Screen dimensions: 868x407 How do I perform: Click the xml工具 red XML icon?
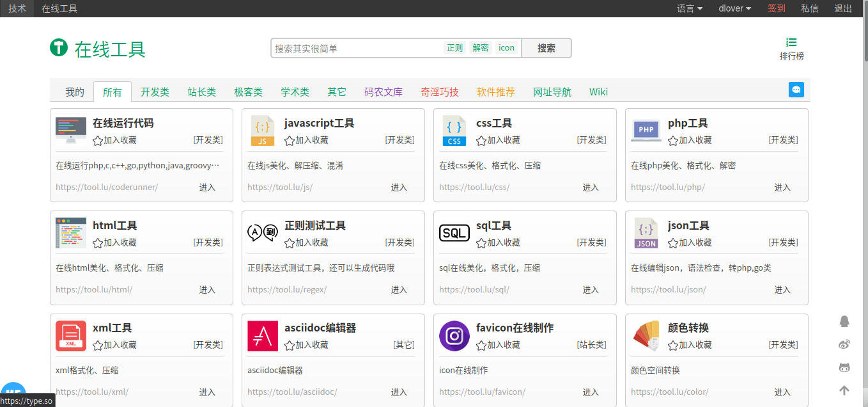tap(71, 335)
